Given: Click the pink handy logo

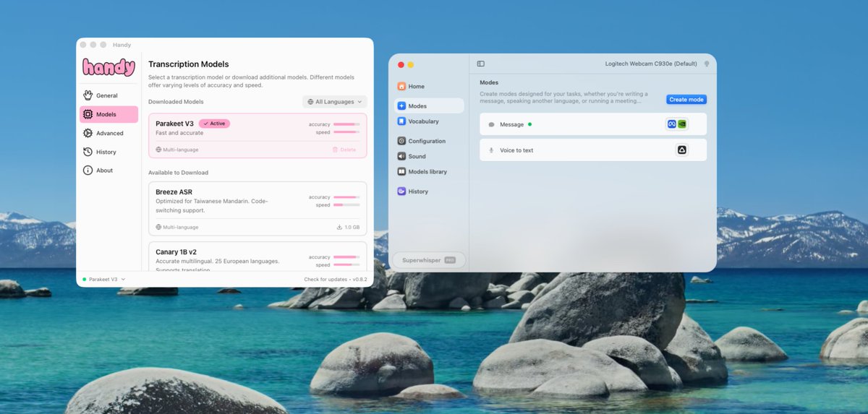Looking at the screenshot, I should pos(109,67).
